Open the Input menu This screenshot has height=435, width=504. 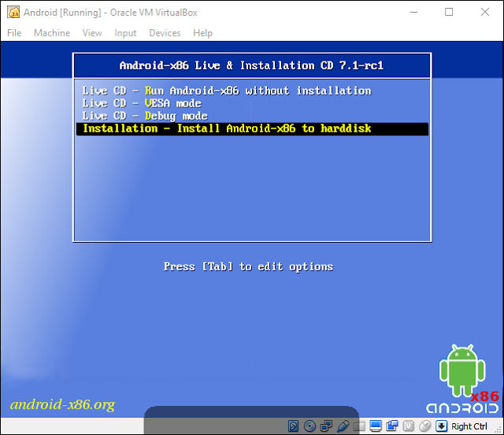pos(125,33)
